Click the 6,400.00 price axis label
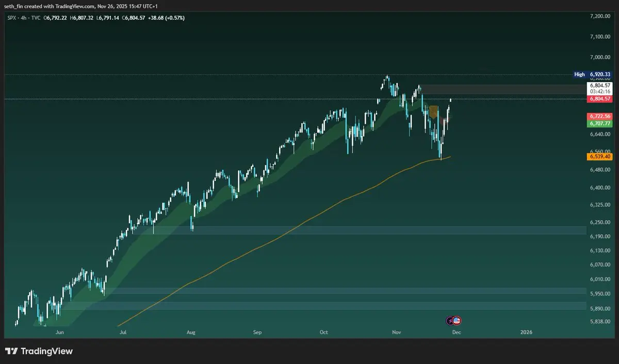The height and width of the screenshot is (364, 619). [x=600, y=188]
